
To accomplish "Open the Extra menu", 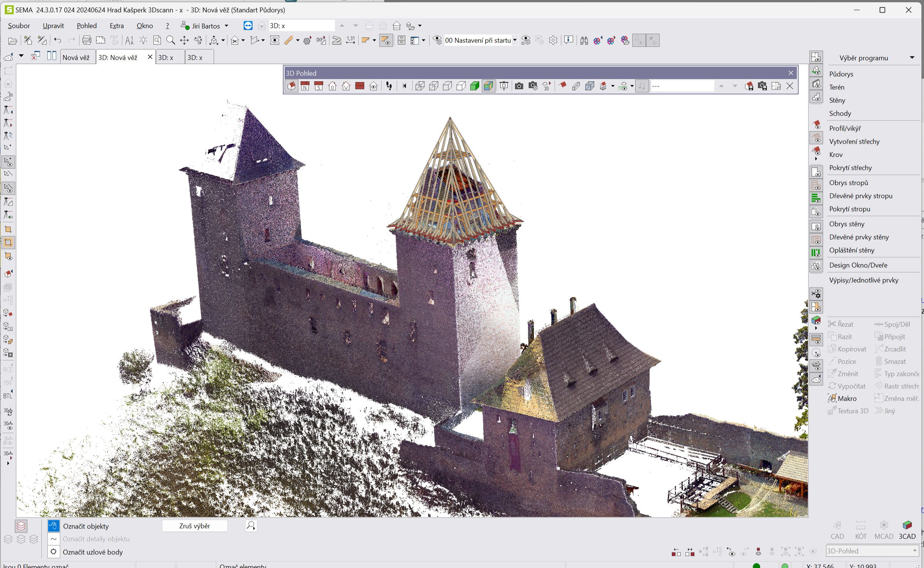I will point(116,25).
